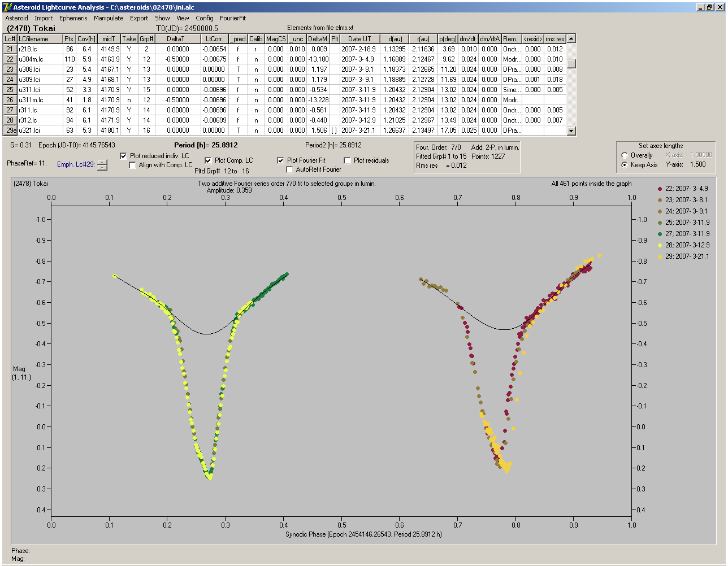This screenshot has height=566, width=728.
Task: Select the Overally axes radio button
Action: click(625, 155)
